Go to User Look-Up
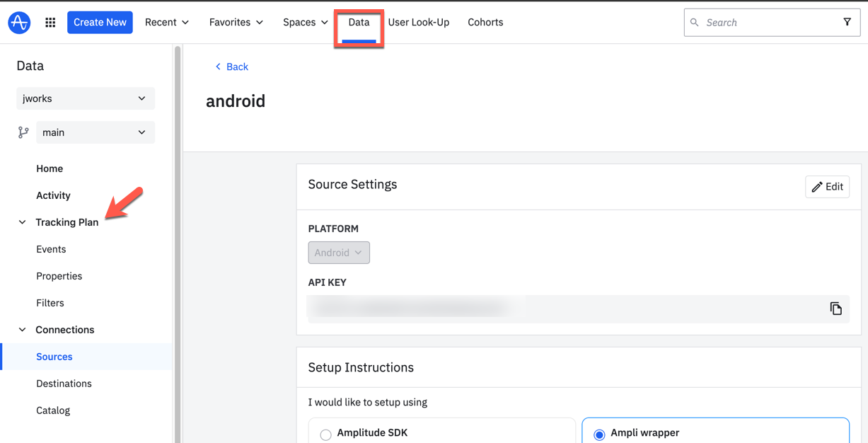Image resolution: width=868 pixels, height=443 pixels. (419, 23)
